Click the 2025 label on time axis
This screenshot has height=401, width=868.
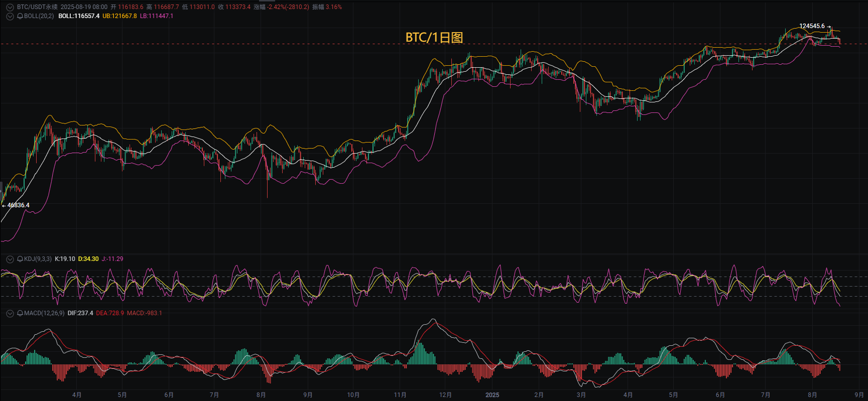(492, 395)
